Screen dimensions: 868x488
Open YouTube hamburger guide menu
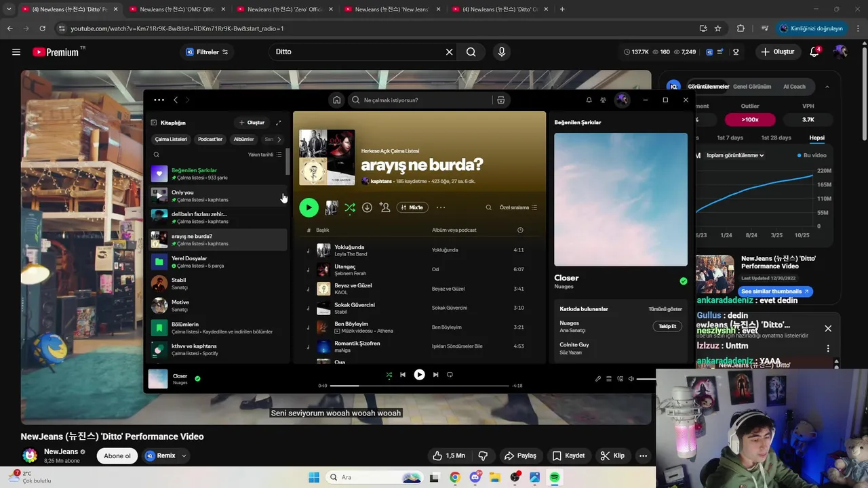point(16,52)
